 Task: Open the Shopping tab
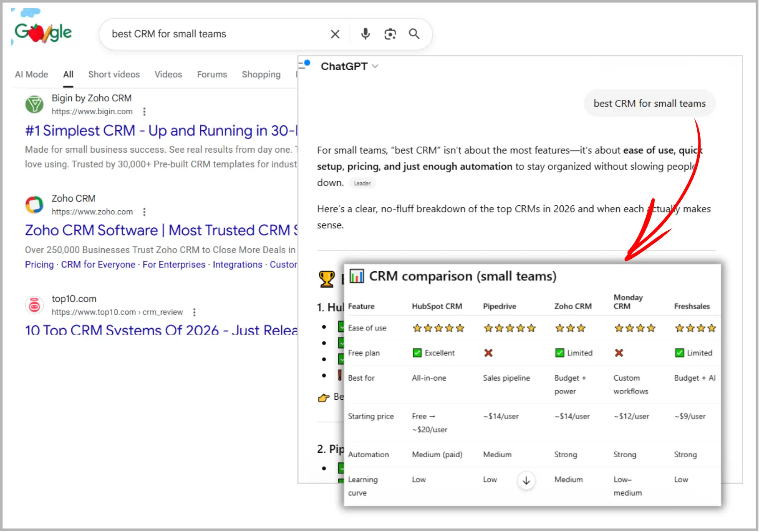click(x=261, y=74)
